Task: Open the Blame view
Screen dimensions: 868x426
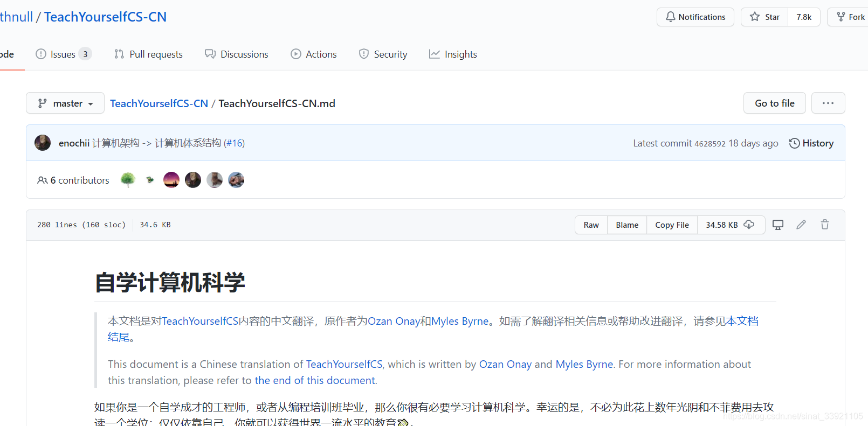Action: point(627,225)
